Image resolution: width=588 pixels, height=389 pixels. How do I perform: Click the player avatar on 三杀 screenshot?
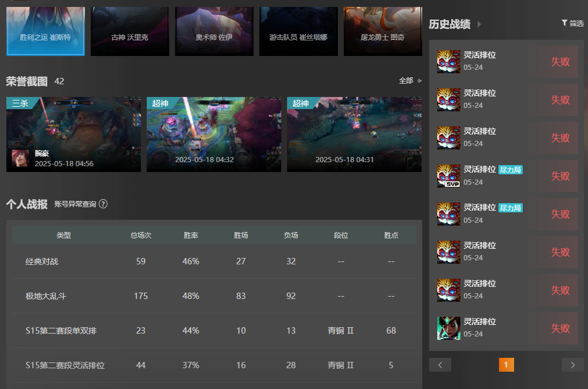tap(20, 158)
